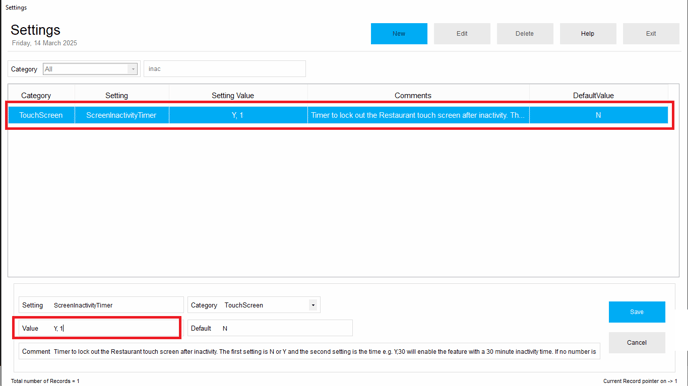Click the Delete button

[x=525, y=34]
